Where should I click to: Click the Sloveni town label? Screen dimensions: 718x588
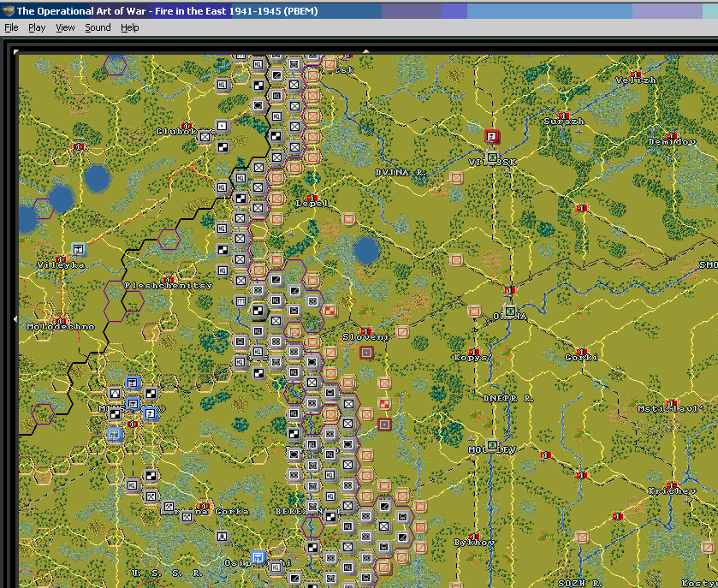click(365, 337)
